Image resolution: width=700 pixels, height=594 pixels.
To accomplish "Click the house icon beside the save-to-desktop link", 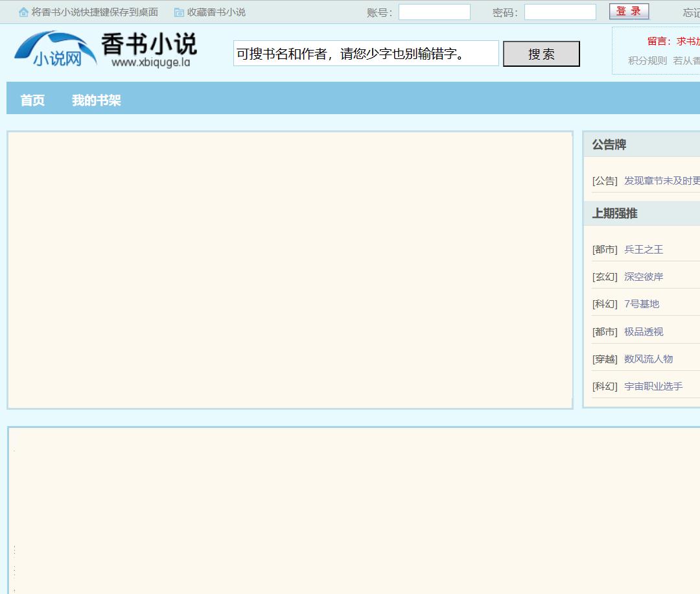I will click(24, 12).
